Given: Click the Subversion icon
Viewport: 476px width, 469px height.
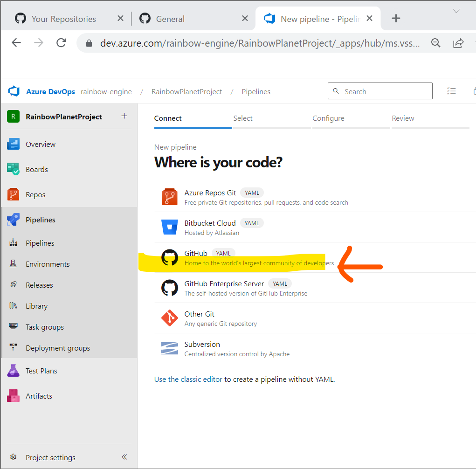Looking at the screenshot, I should click(x=169, y=348).
